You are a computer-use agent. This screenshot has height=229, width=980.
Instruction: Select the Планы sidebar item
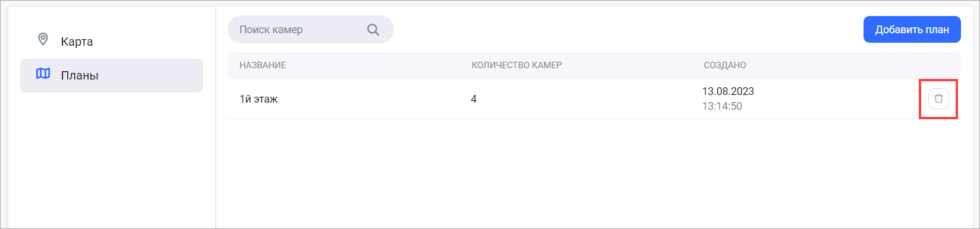tap(112, 75)
